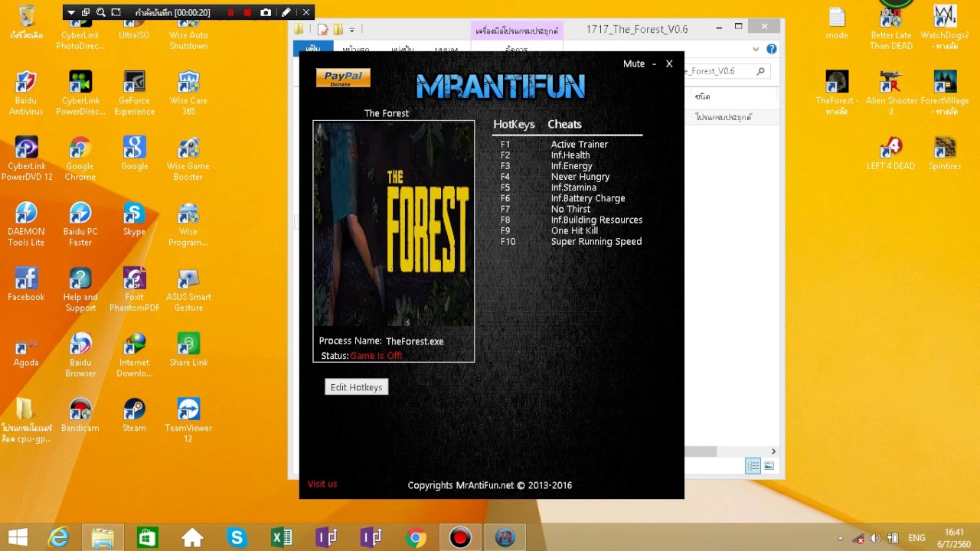Click the TheForest.exe process name

point(415,341)
